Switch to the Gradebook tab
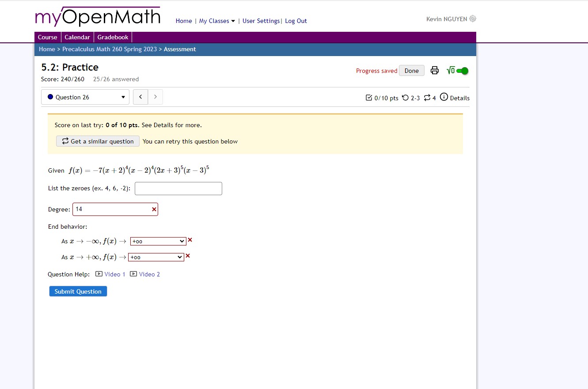Viewport: 588px width, 389px height. point(113,37)
